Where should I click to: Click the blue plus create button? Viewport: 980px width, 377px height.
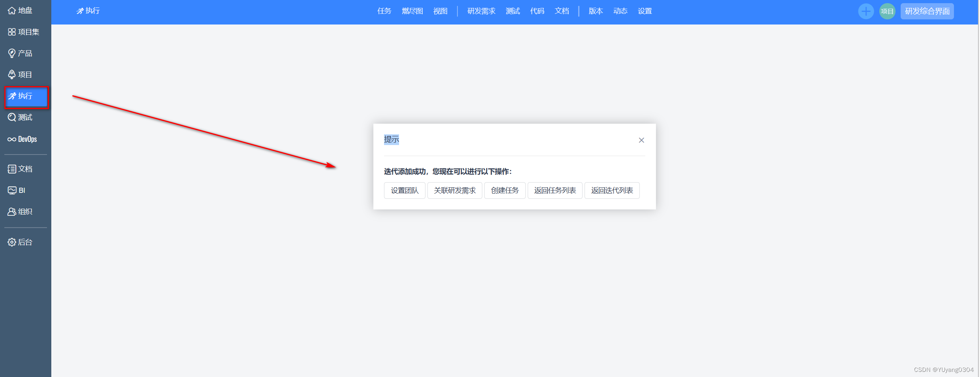click(866, 11)
